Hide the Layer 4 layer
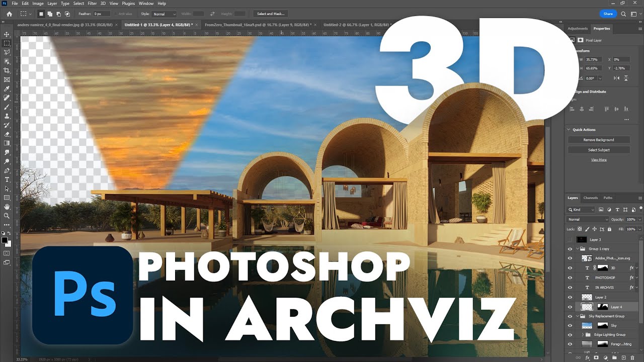The image size is (644, 362). point(570,307)
